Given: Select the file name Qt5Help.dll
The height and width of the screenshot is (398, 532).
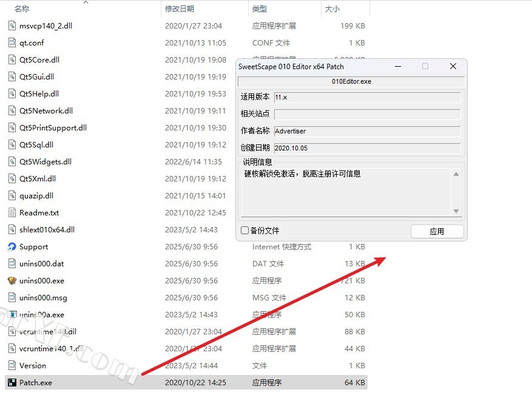Looking at the screenshot, I should 39,94.
